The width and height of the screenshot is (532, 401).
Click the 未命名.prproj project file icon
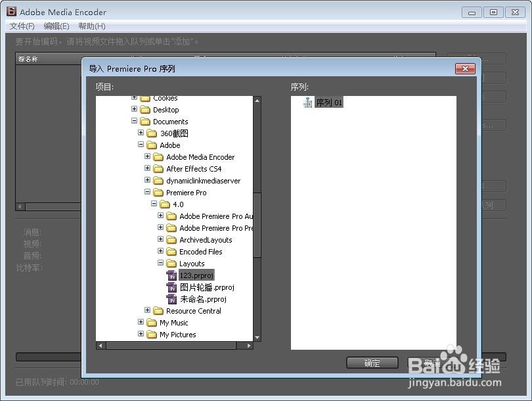tap(171, 299)
